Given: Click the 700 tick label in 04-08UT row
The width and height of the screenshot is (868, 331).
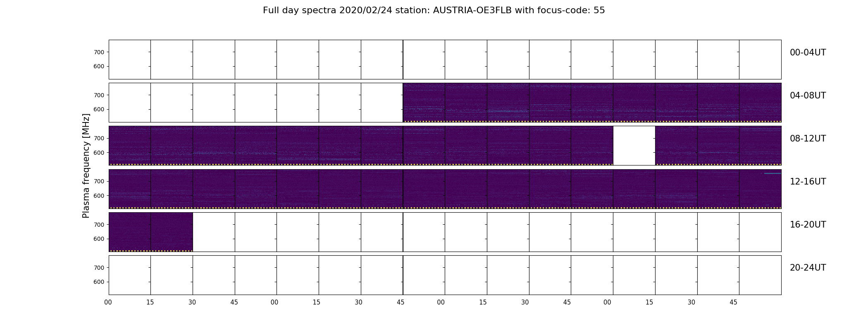Looking at the screenshot, I should click(x=99, y=95).
